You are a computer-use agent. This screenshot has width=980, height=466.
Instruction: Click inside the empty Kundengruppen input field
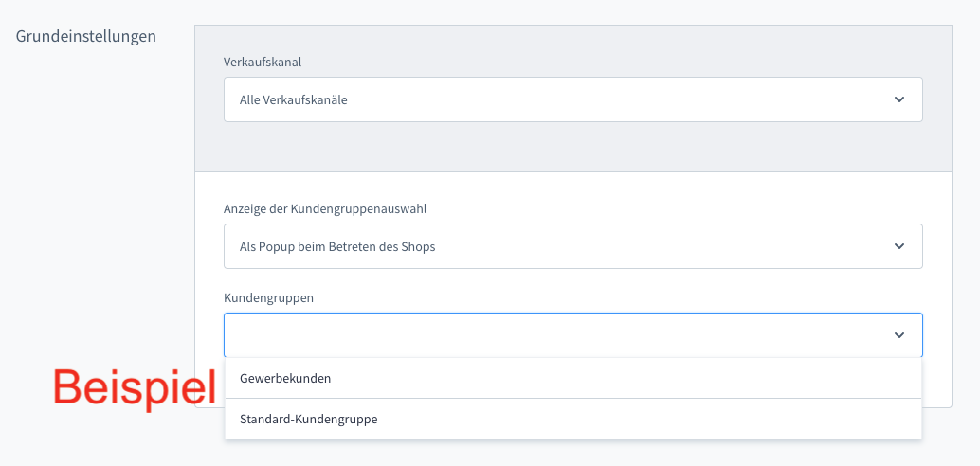(550, 335)
